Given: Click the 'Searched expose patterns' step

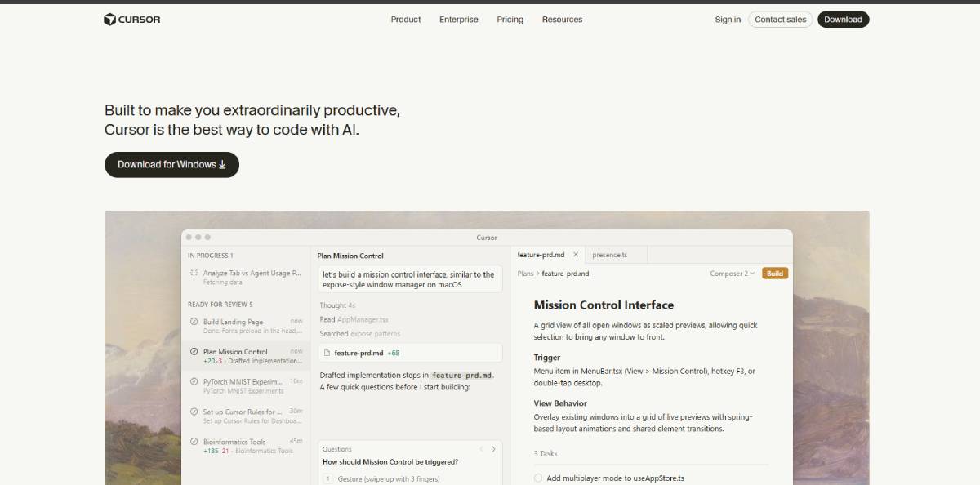Looking at the screenshot, I should [360, 333].
